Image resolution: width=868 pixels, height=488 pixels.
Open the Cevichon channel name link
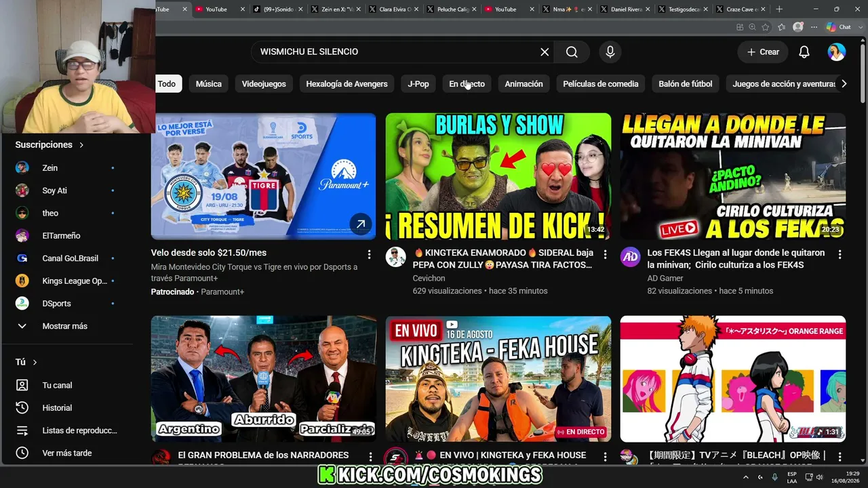click(x=429, y=279)
